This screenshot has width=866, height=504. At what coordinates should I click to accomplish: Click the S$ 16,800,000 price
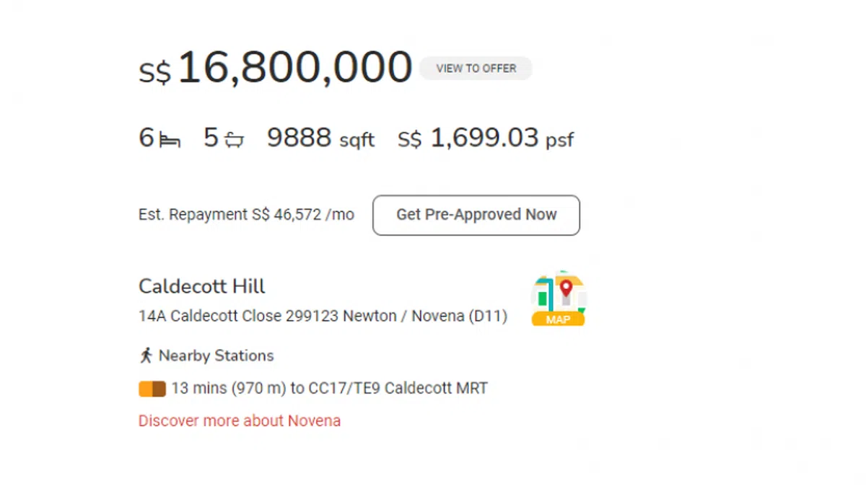(275, 68)
